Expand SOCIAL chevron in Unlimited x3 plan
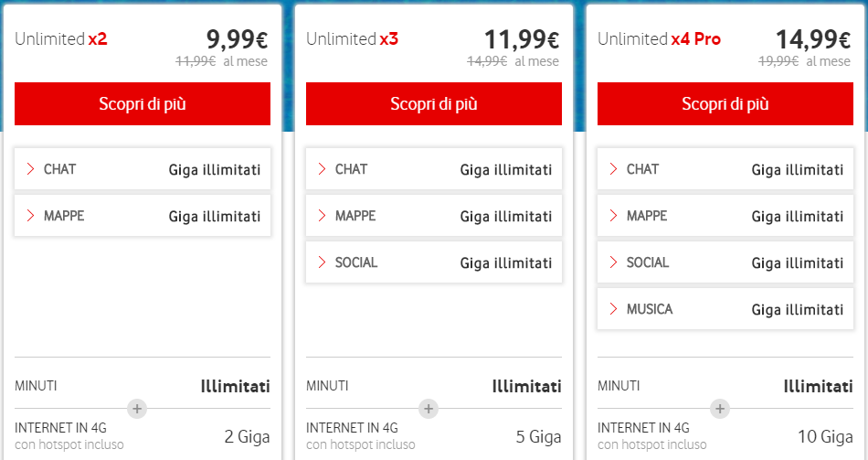This screenshot has height=460, width=868. tap(322, 262)
